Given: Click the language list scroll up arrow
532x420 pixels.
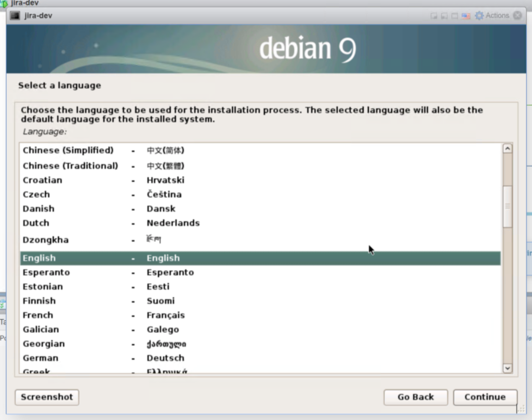Looking at the screenshot, I should coord(508,148).
